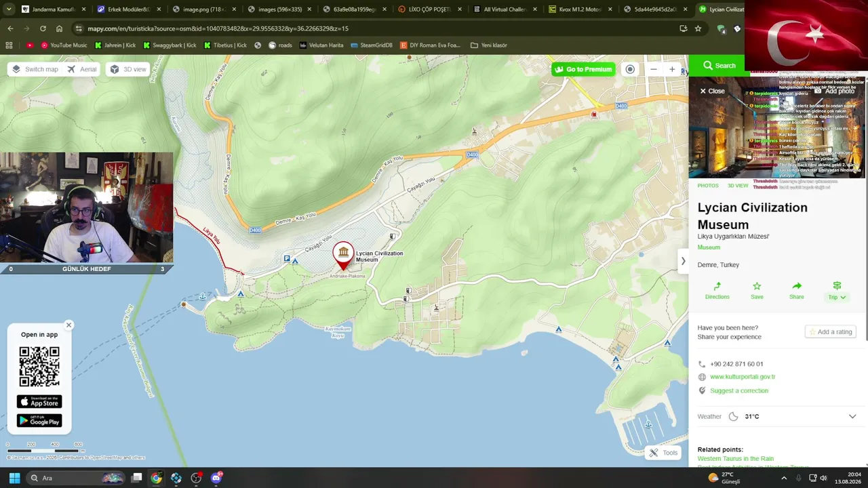Save the museum with the star icon
Viewport: 868px width, 488px height.
(757, 291)
